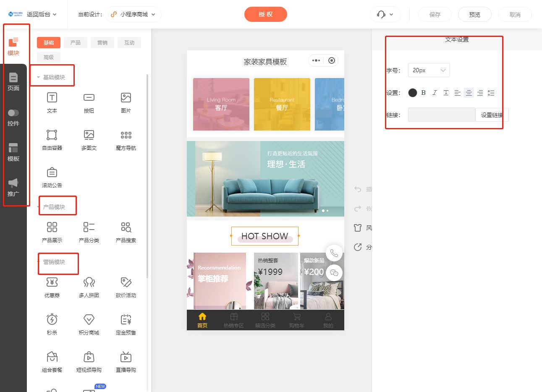Image resolution: width=542 pixels, height=392 pixels.
Task: Select the 多图文 multi-image module
Action: click(89, 140)
